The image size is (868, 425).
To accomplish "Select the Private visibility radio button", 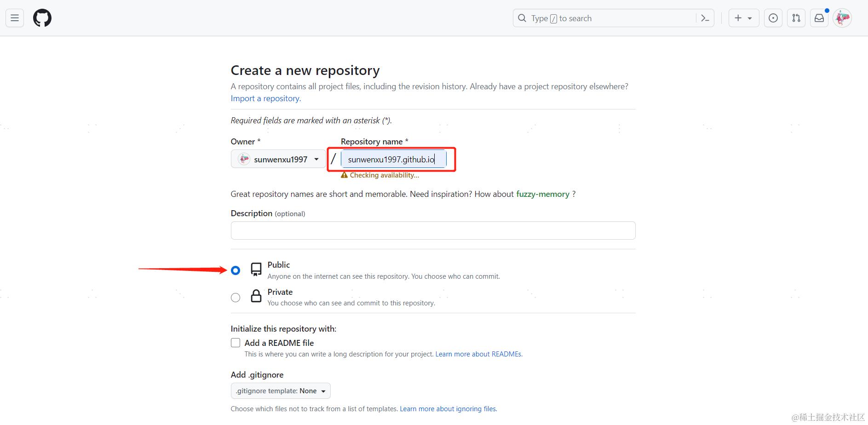I will 236,298.
